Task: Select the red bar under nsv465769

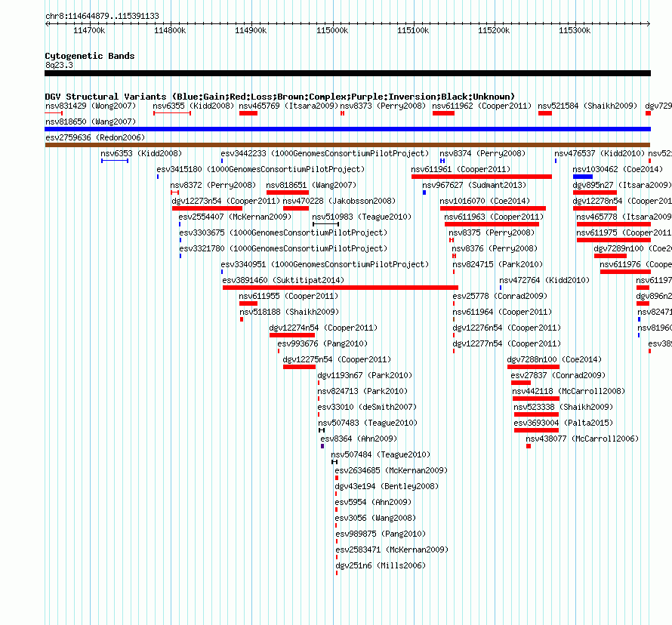Action: pyautogui.click(x=248, y=113)
